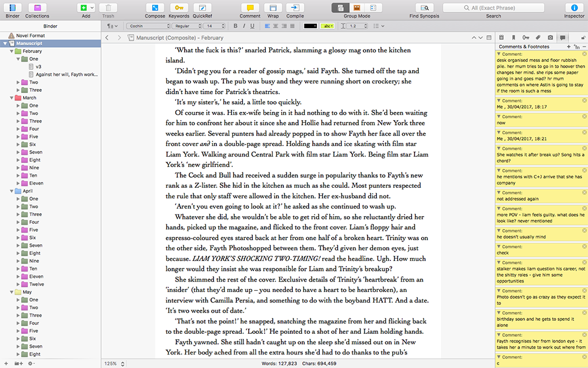Open the 125% zoom selector
Viewport: 588px width, 368px height.
pyautogui.click(x=114, y=363)
